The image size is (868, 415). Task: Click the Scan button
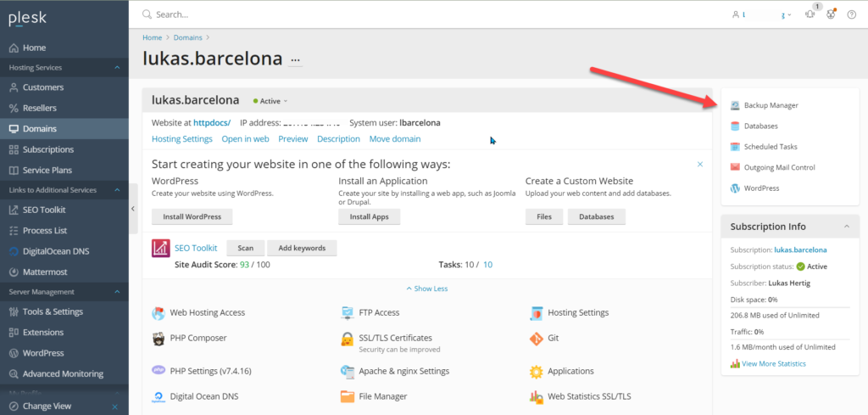246,248
